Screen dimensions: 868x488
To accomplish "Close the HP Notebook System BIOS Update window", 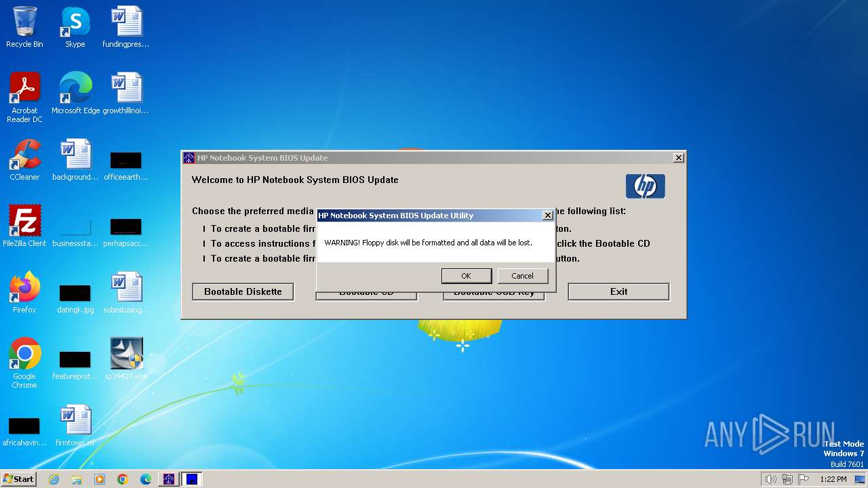I will coord(678,158).
